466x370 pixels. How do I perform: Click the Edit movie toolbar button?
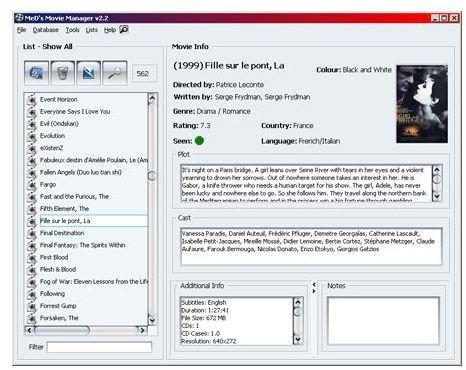tap(88, 73)
